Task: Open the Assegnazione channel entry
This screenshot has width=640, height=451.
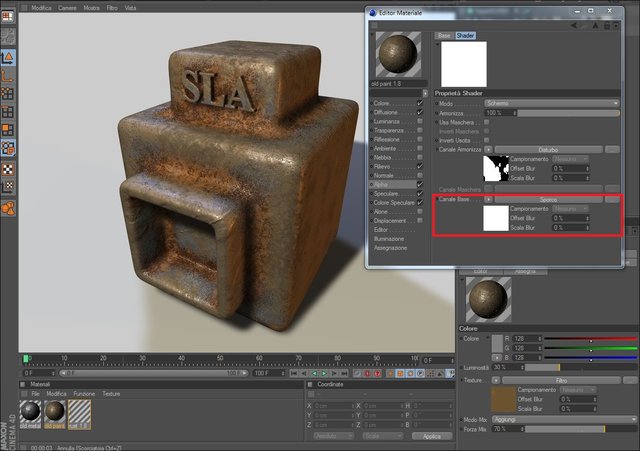Action: click(x=390, y=248)
